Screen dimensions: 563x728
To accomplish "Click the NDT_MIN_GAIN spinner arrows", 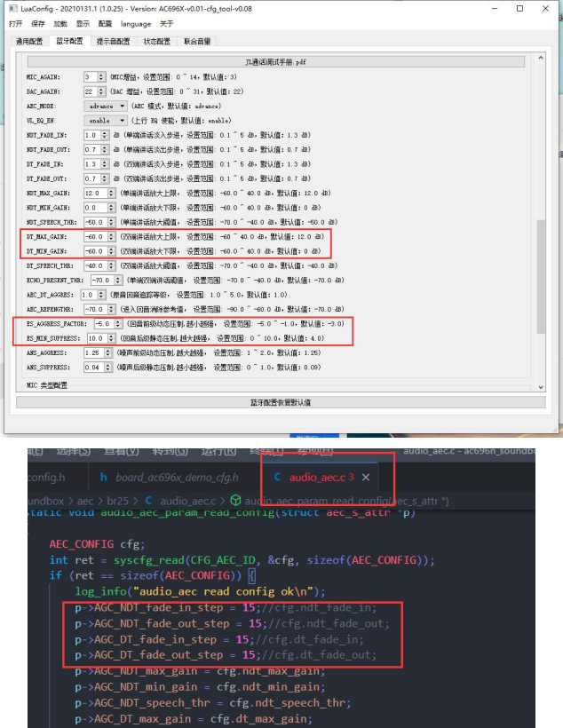I will (x=112, y=208).
